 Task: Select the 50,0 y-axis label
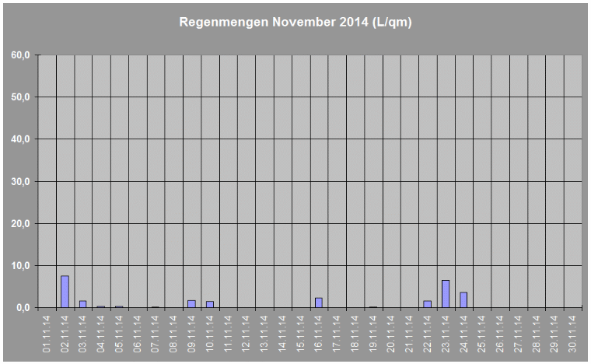coord(19,97)
